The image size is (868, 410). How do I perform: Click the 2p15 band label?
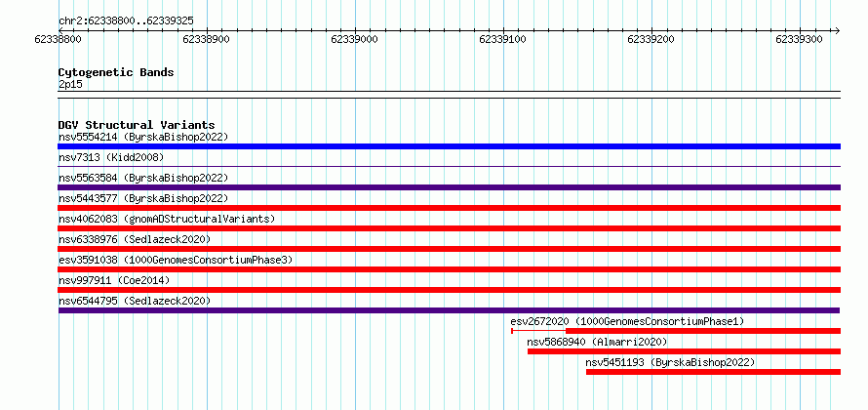[x=70, y=84]
